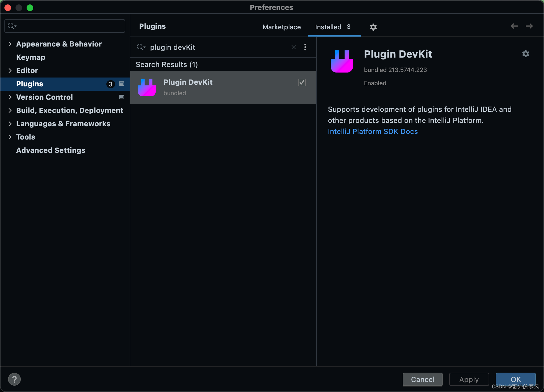Expand Build, Execution, Deployment node
Screen dimensions: 544x392
pos(10,110)
